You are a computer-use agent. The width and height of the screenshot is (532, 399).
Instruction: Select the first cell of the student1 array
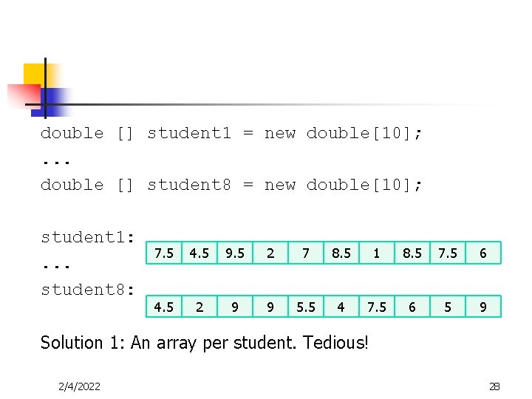pyautogui.click(x=163, y=253)
